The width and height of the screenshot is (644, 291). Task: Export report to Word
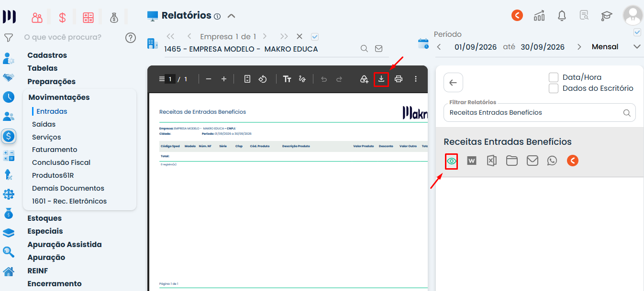pyautogui.click(x=472, y=161)
